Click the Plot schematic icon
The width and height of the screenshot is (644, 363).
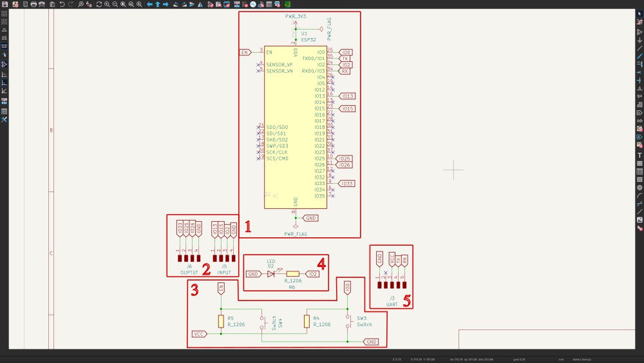41,4
